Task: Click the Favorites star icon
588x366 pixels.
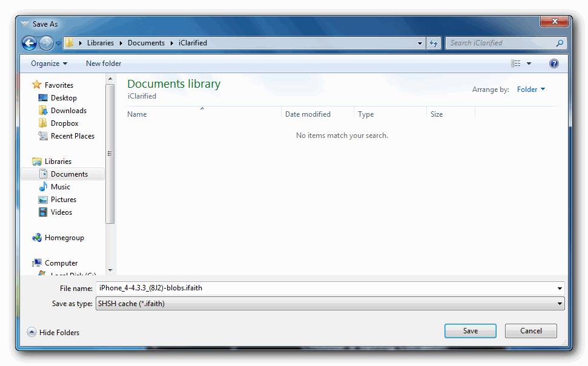Action: click(36, 85)
